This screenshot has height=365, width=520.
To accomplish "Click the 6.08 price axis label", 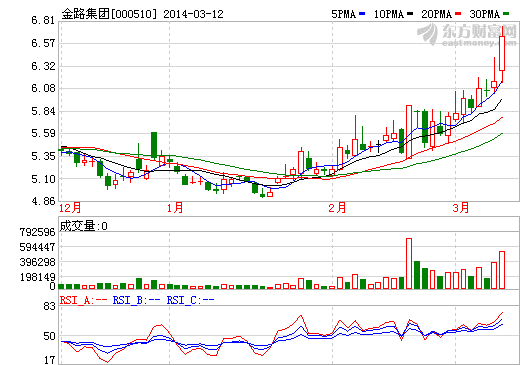I will tap(43, 88).
